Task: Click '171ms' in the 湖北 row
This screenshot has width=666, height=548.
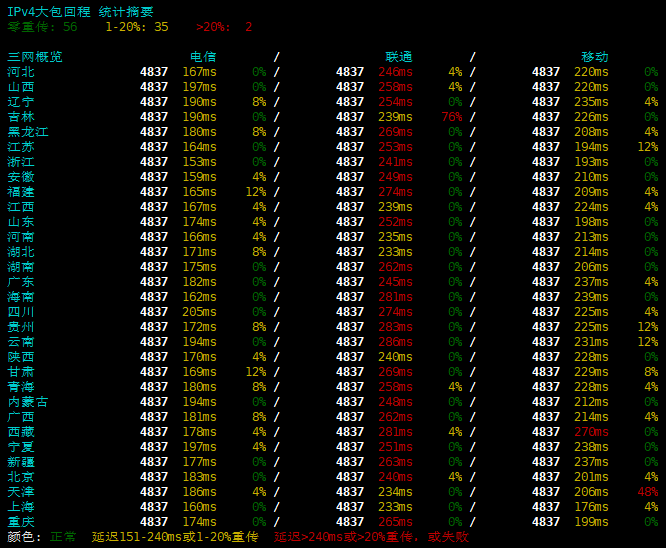Action: (x=200, y=252)
